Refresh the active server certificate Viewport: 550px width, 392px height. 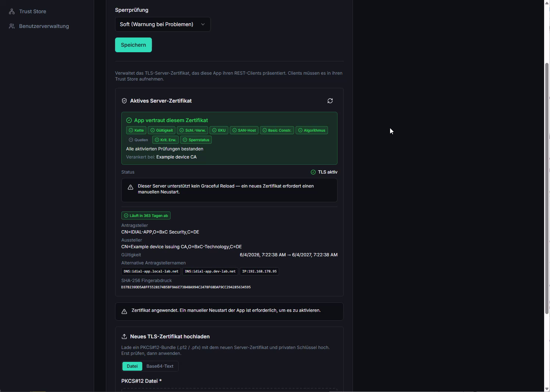pyautogui.click(x=330, y=101)
